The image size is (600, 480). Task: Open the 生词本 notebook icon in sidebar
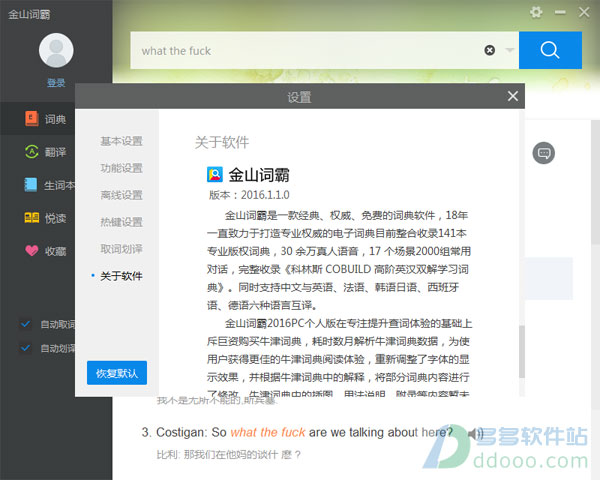tap(31, 185)
